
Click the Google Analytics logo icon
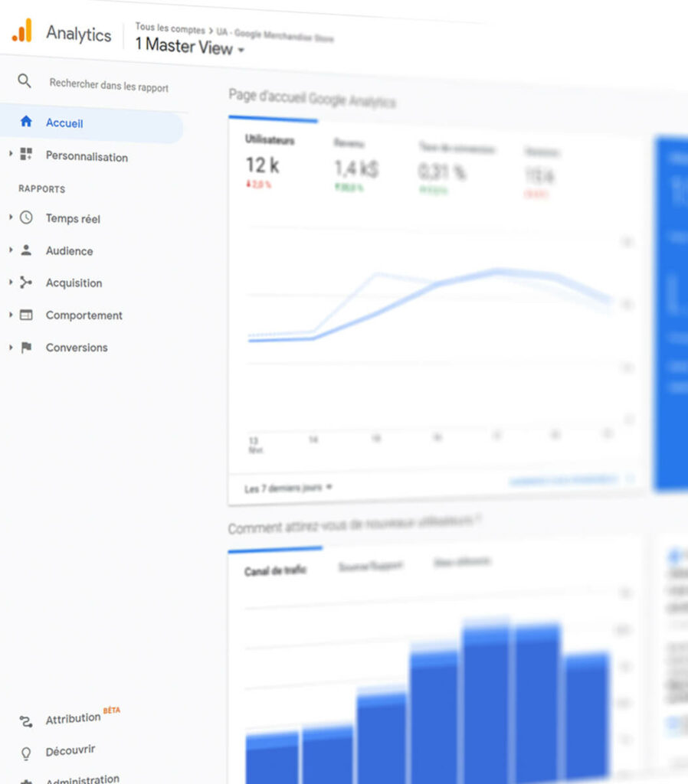point(22,31)
